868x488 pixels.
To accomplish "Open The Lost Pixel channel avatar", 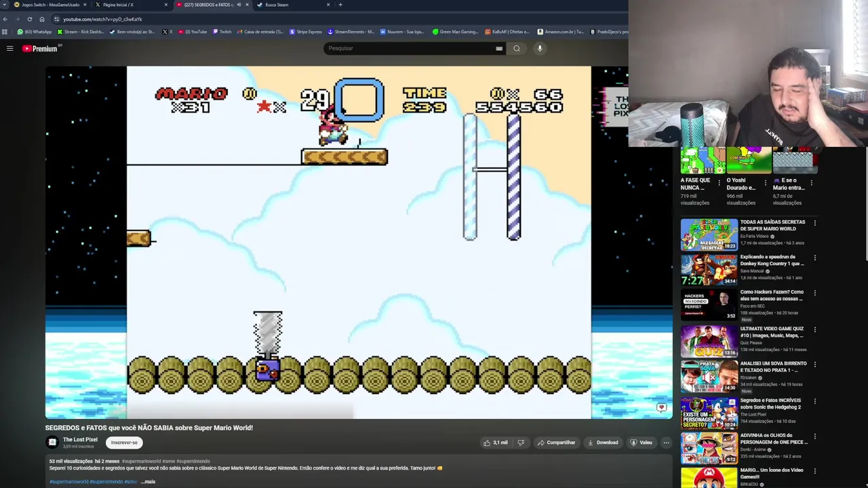I will coord(52,443).
